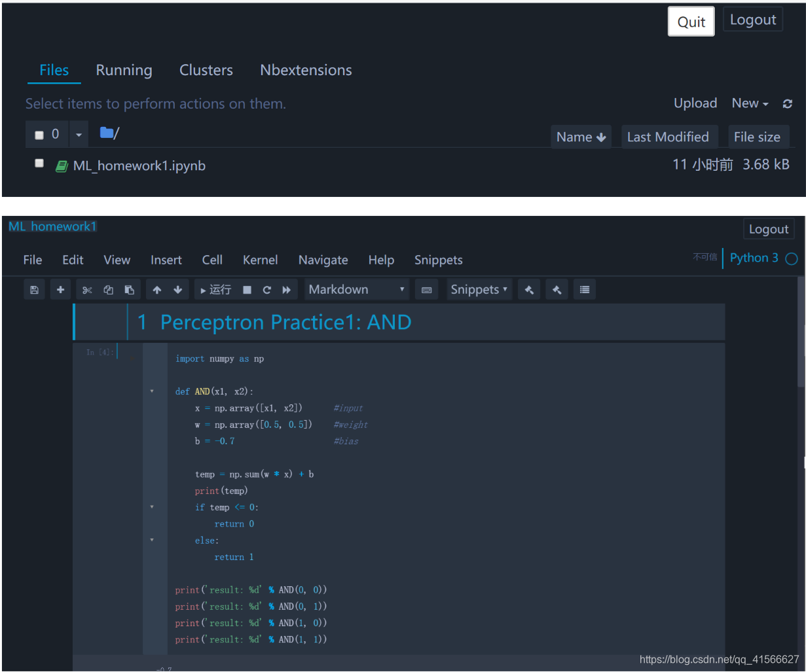This screenshot has height=672, width=806.
Task: Open the command palette keyboard icon
Action: tap(426, 289)
